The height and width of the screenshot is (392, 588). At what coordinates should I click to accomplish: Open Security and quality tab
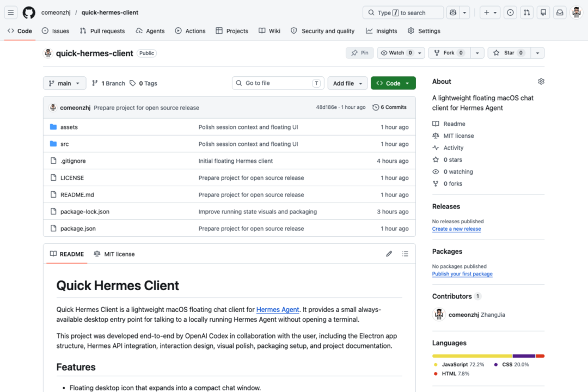pos(323,30)
